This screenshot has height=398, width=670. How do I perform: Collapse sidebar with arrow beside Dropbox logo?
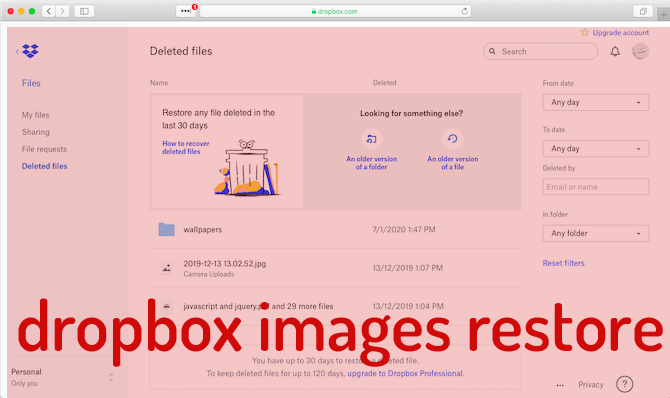point(17,51)
